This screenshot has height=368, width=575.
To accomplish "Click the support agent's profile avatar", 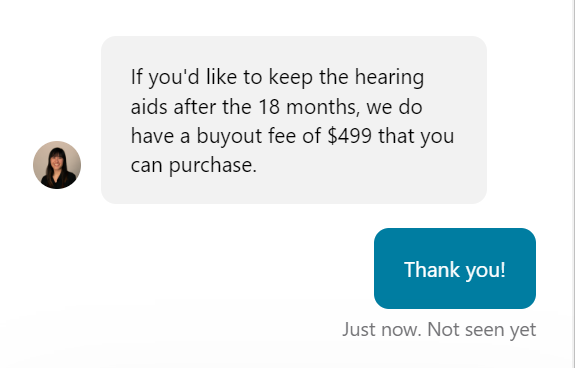I will 57,165.
